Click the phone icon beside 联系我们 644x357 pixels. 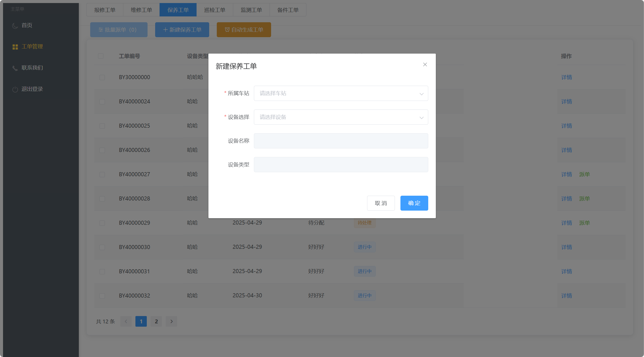(x=15, y=68)
